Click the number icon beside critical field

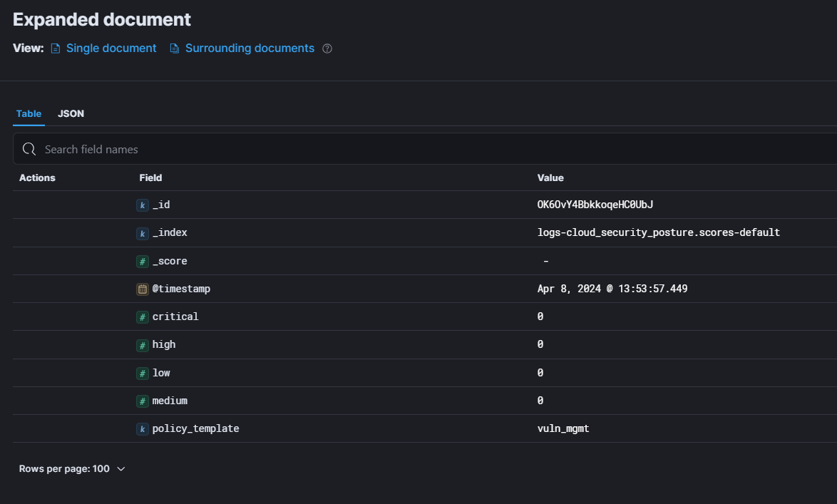click(x=143, y=317)
